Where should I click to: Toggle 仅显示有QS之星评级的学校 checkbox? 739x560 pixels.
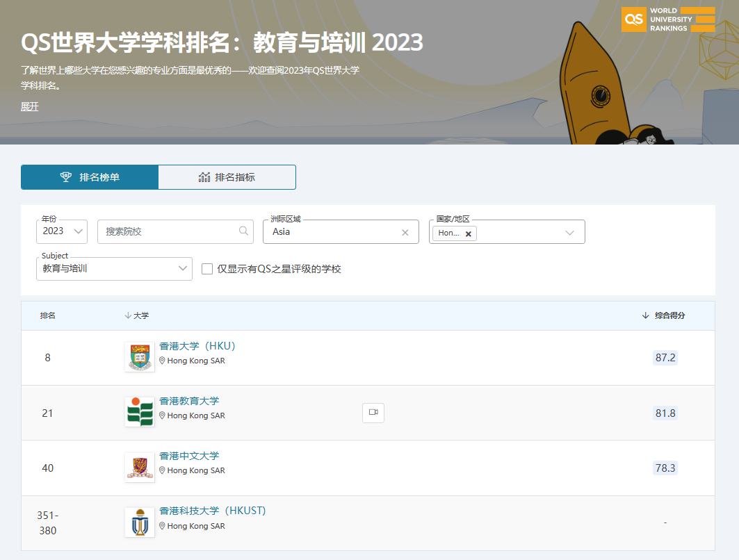(x=207, y=269)
